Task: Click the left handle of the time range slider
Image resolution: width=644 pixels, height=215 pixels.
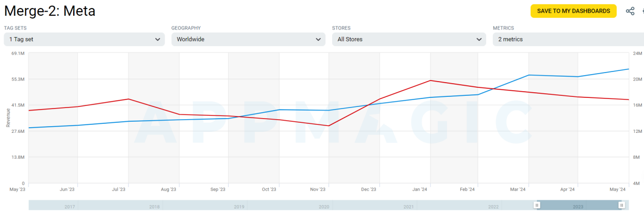Action: tap(537, 205)
